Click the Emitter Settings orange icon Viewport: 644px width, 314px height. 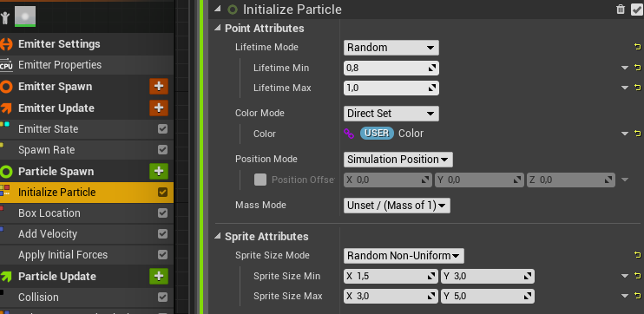[6, 44]
